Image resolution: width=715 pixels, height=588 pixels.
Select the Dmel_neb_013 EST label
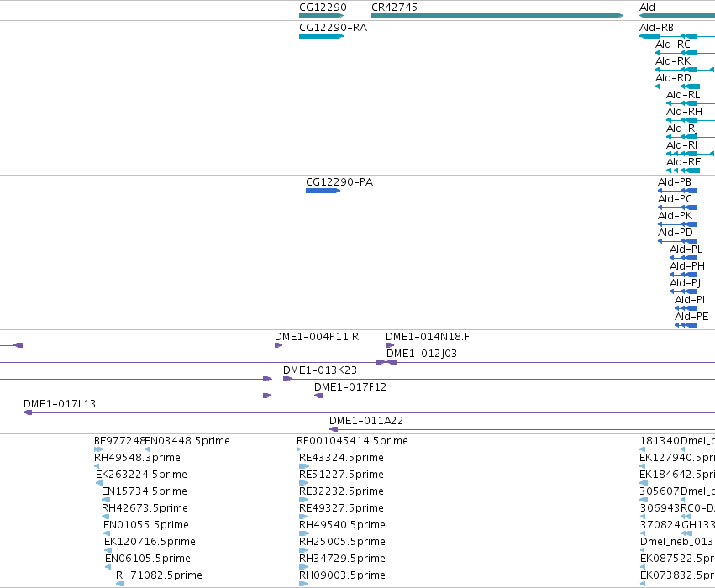(676, 543)
